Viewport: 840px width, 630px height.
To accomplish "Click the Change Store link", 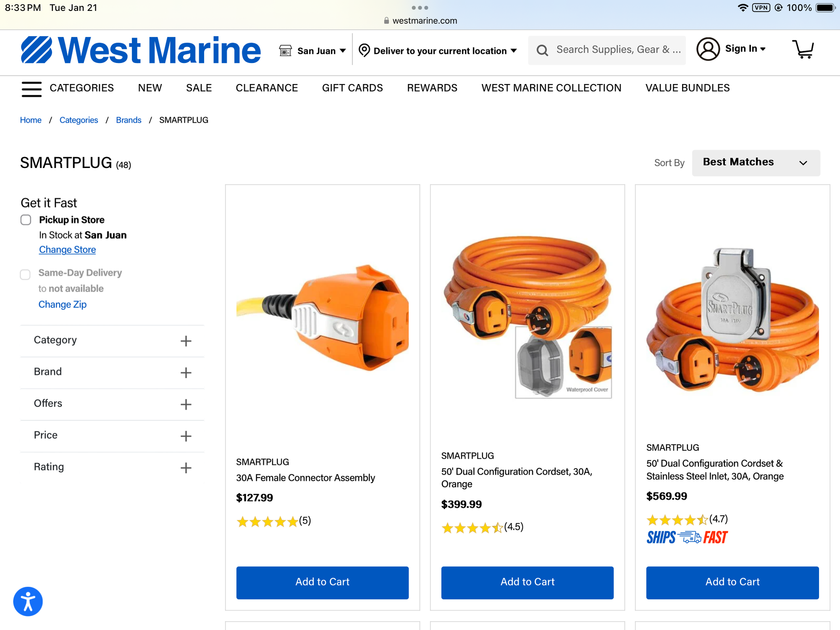I will pos(67,249).
